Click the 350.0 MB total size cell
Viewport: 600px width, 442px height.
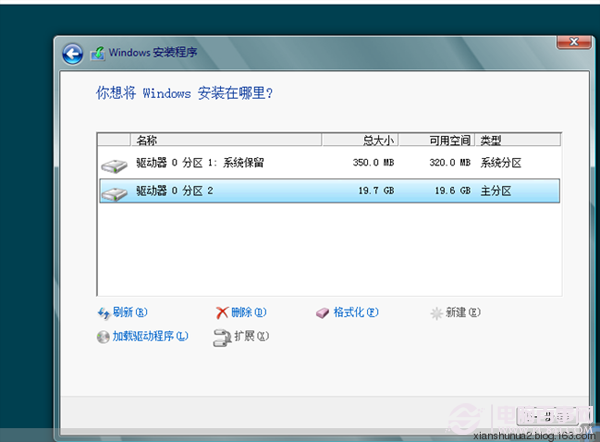tap(373, 163)
